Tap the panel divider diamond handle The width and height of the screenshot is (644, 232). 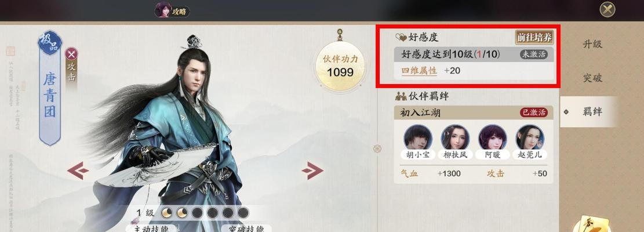point(377,148)
